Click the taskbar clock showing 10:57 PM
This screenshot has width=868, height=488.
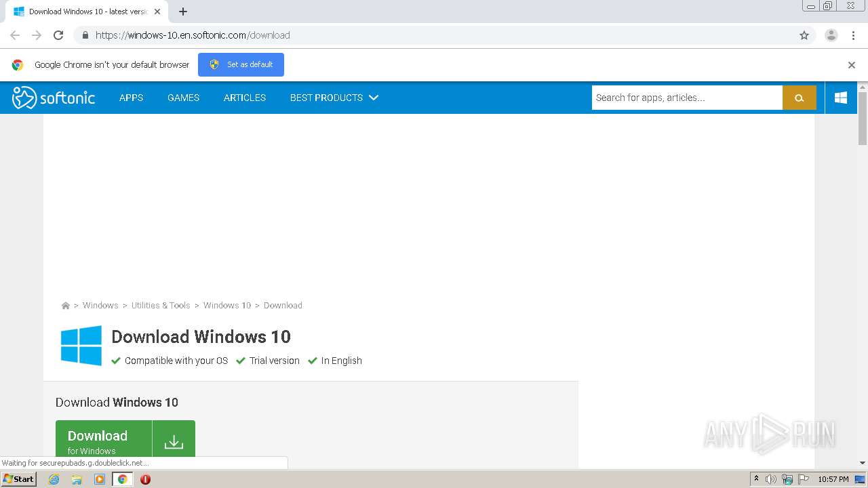tap(833, 479)
